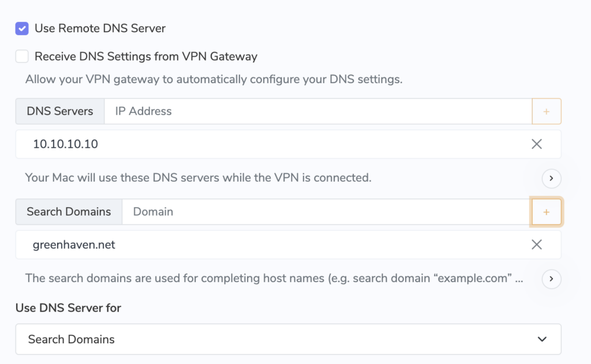Select the Search Domains section header
This screenshot has width=591, height=364.
[x=68, y=212]
